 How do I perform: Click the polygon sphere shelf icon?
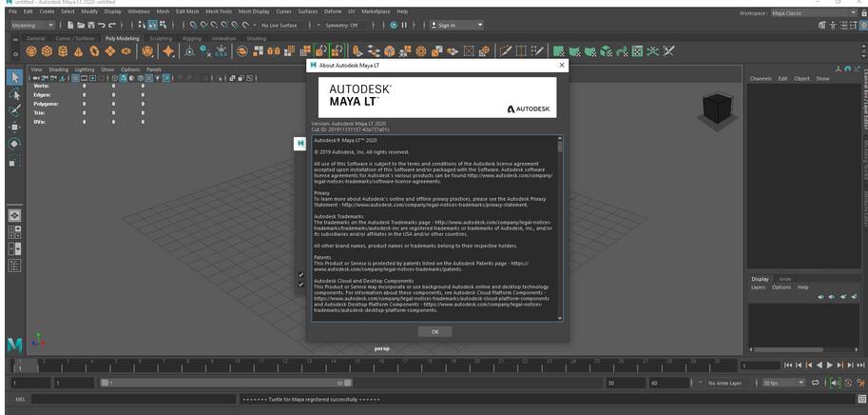point(31,51)
